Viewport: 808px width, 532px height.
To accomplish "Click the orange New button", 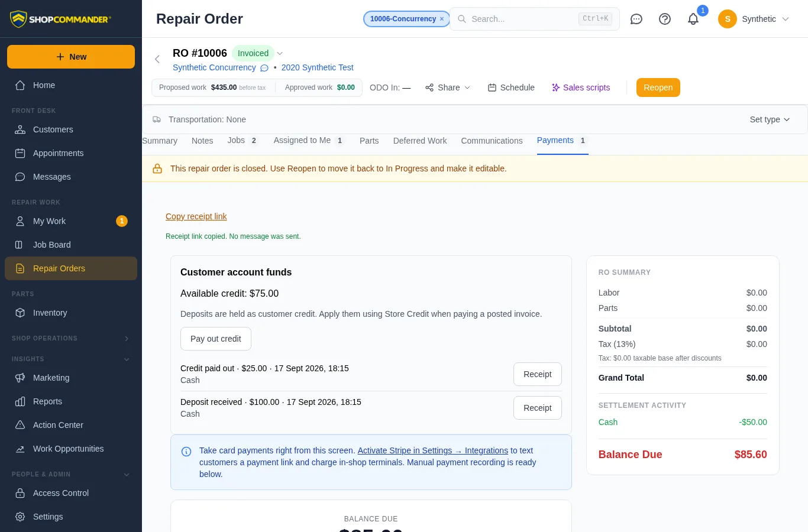I will [x=71, y=57].
